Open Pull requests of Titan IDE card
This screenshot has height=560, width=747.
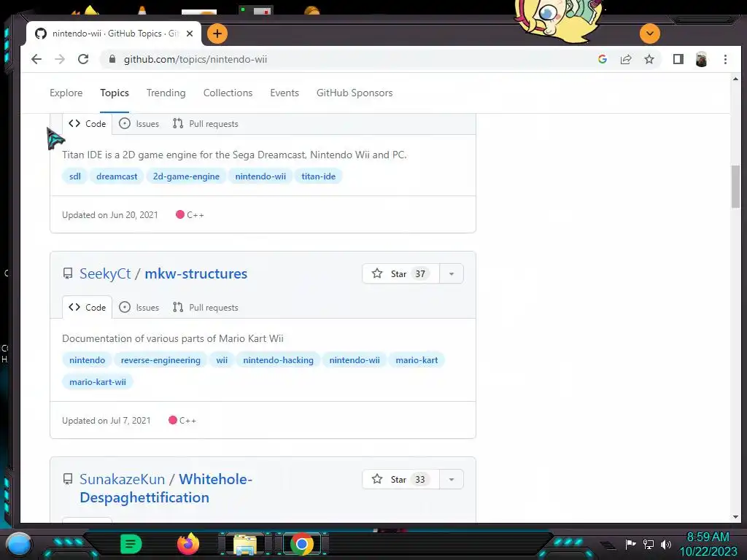(x=205, y=124)
